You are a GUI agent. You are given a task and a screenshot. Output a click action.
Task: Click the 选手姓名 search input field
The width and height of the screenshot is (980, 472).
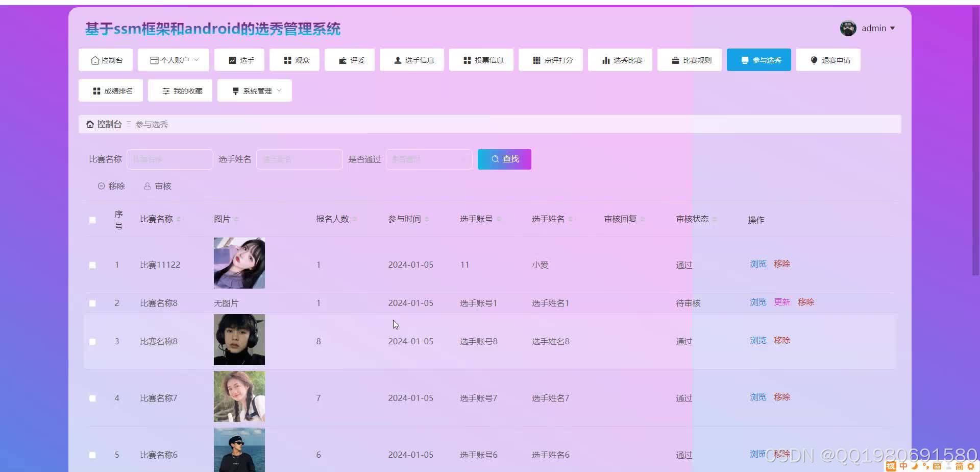pos(299,159)
